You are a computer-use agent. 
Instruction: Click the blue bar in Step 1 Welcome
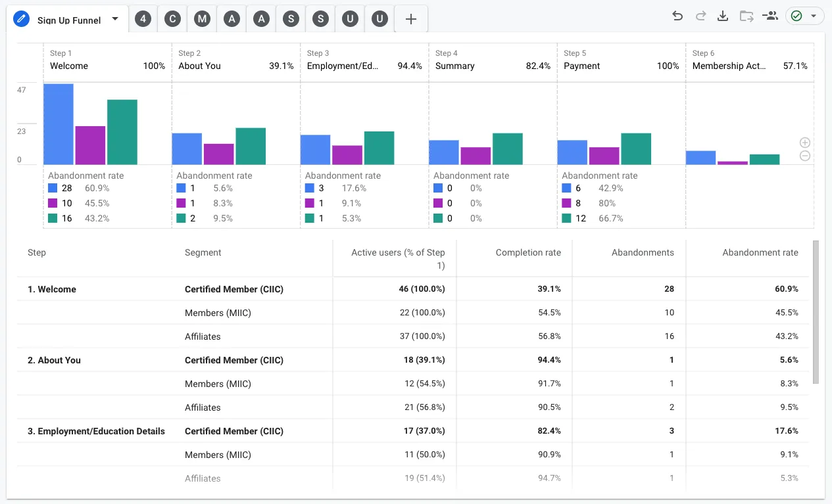(59, 124)
